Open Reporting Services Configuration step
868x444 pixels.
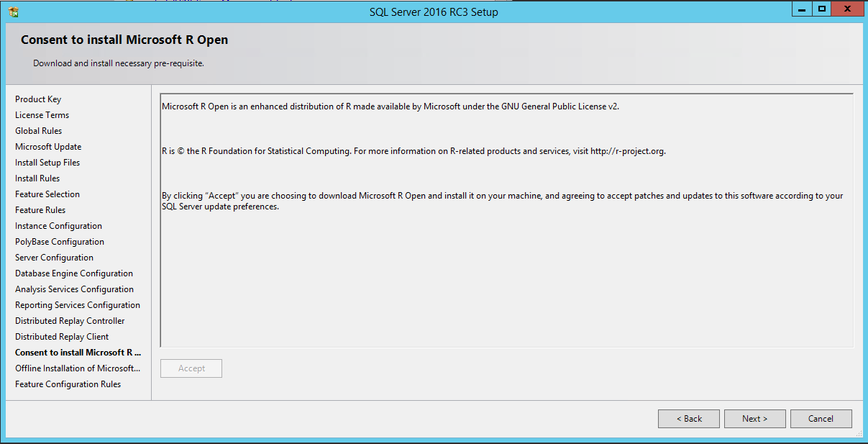coord(78,305)
